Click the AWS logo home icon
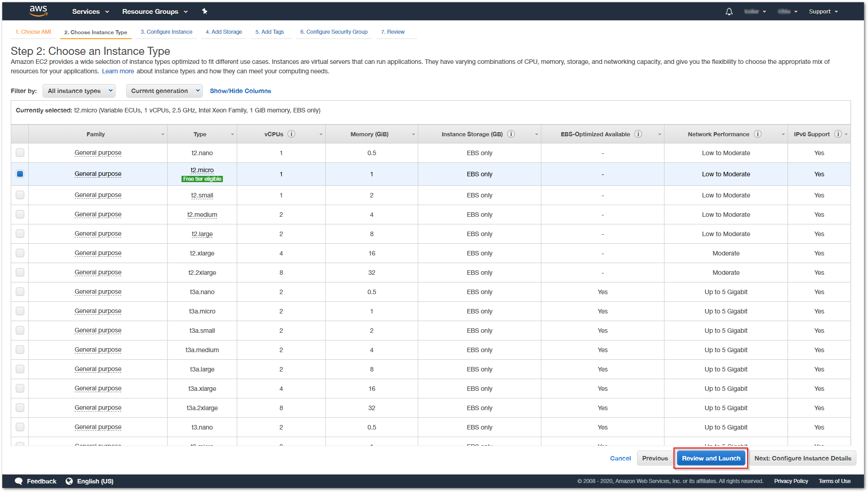Viewport: 868px width, 492px height. [39, 11]
